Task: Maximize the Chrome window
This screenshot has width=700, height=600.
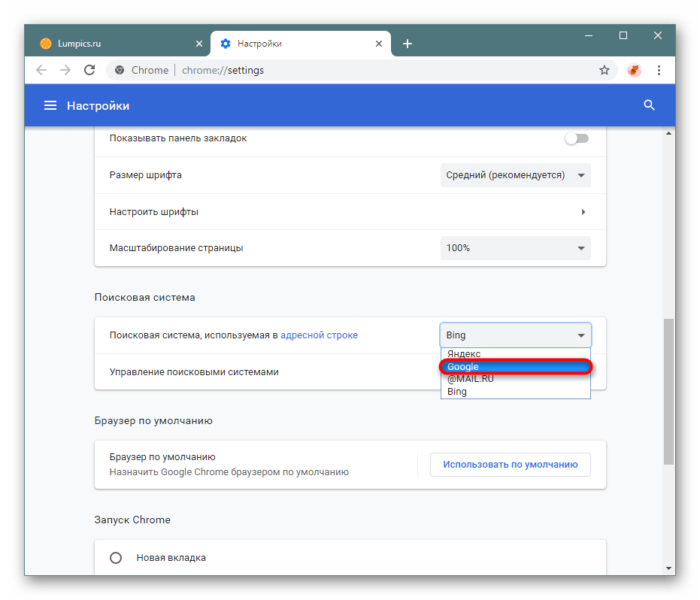Action: [623, 35]
